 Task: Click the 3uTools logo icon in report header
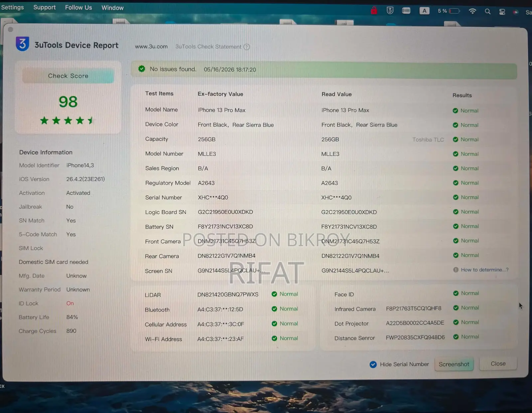click(x=23, y=44)
